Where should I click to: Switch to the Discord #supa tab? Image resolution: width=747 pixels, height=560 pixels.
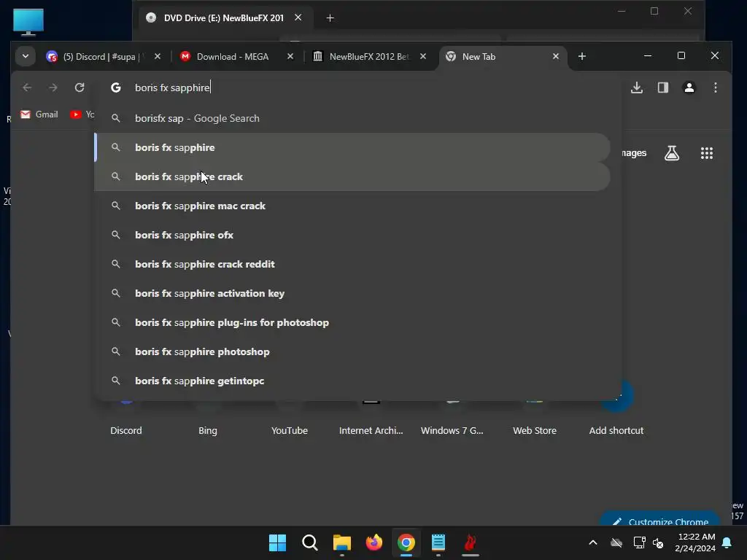pos(102,57)
